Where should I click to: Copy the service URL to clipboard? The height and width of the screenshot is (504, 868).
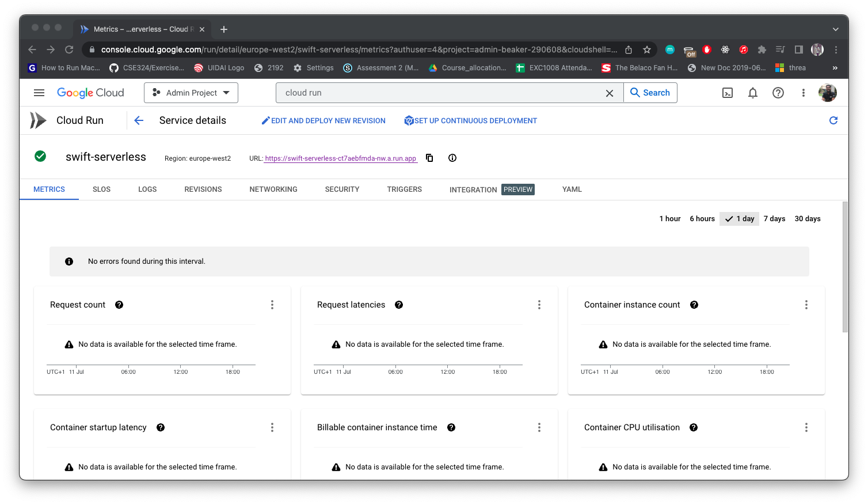pyautogui.click(x=429, y=158)
